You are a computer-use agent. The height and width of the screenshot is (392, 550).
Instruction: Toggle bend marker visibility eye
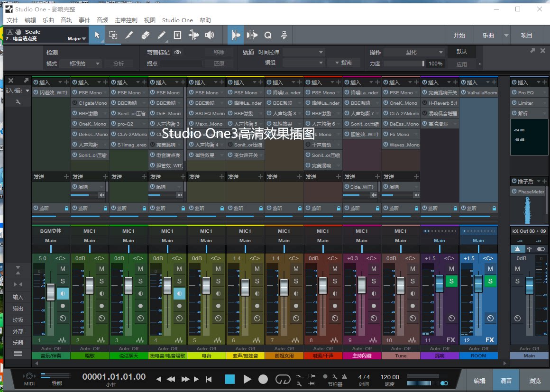pyautogui.click(x=177, y=52)
